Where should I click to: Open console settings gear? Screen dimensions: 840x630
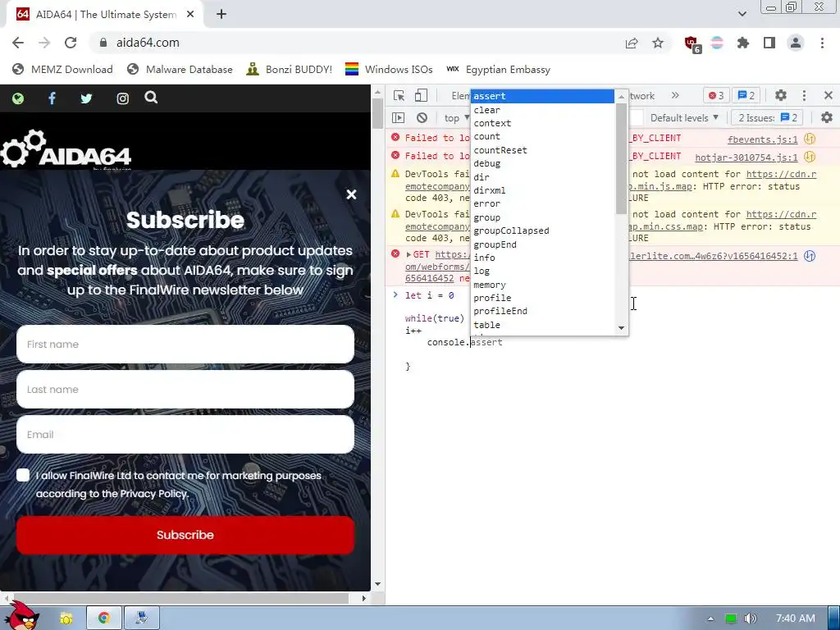pos(827,117)
